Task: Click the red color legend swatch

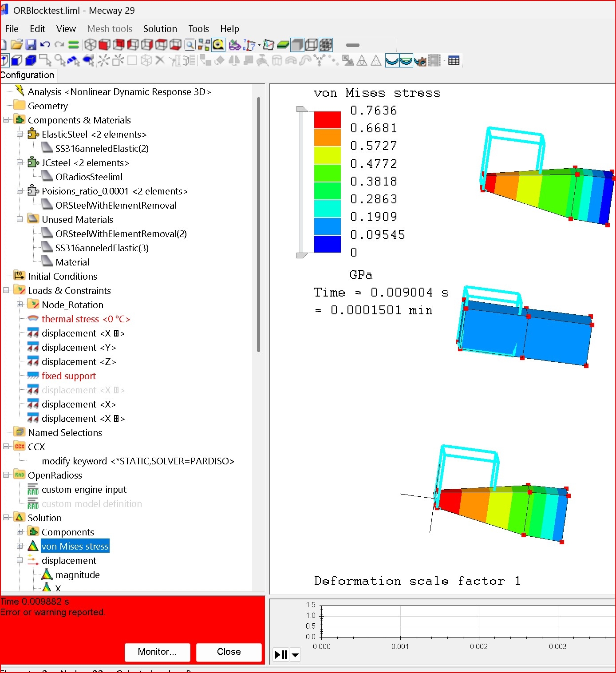Action: [327, 119]
